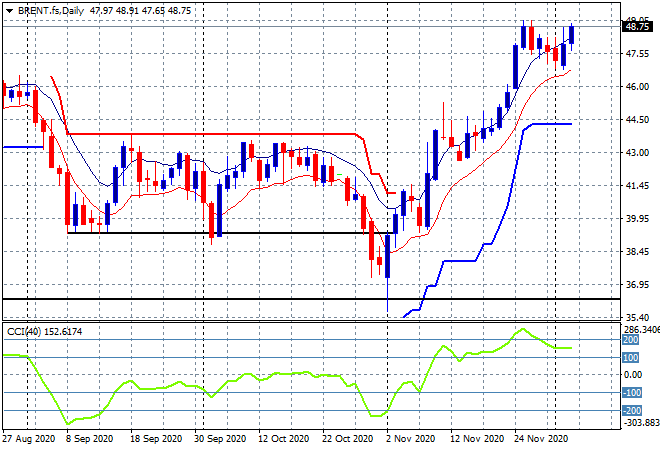
Task: Click the 35.40 price axis label
Action: 637,317
